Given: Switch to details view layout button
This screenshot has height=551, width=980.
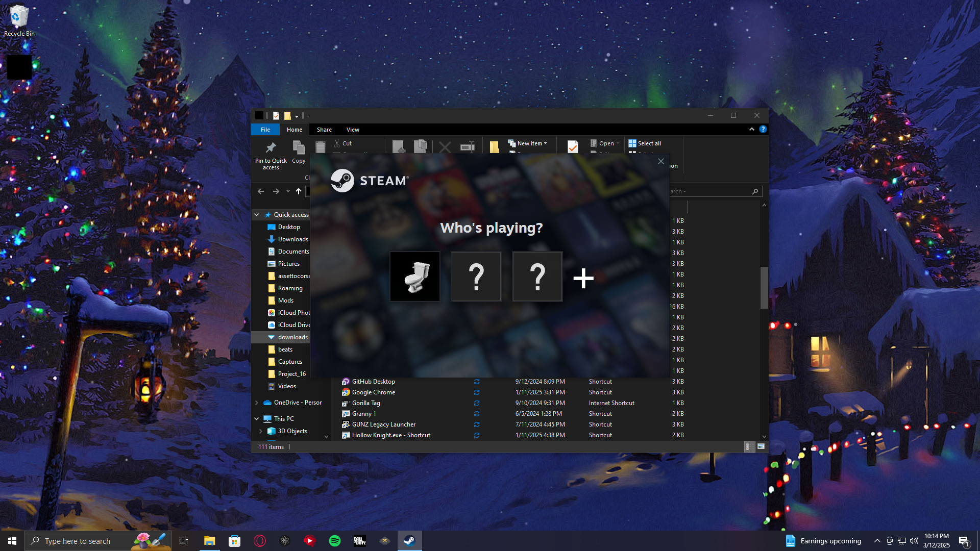Looking at the screenshot, I should 748,447.
